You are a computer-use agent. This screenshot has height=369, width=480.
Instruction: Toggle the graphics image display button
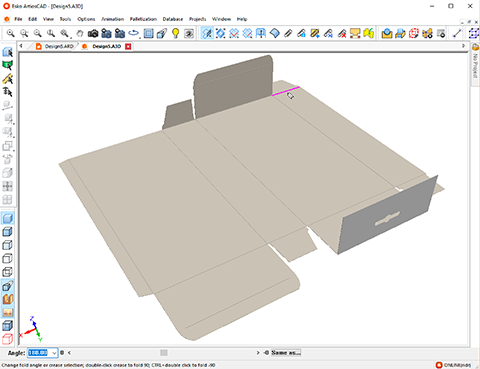click(8, 312)
